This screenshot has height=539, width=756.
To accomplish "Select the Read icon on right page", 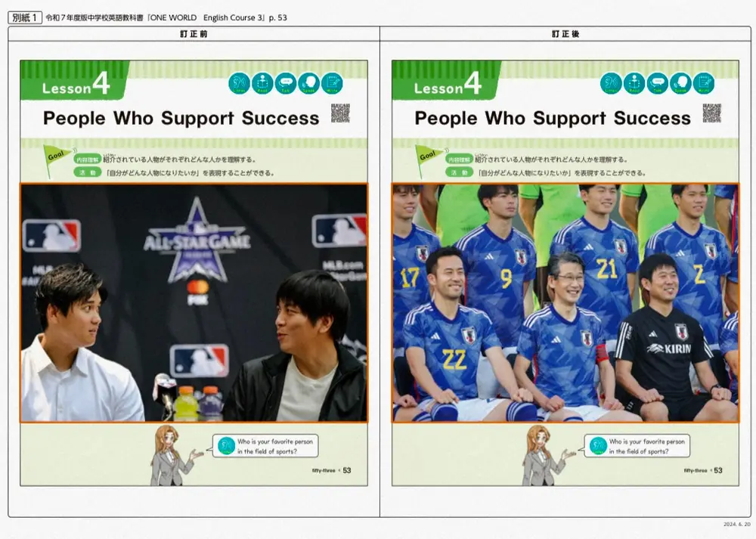I will (634, 83).
